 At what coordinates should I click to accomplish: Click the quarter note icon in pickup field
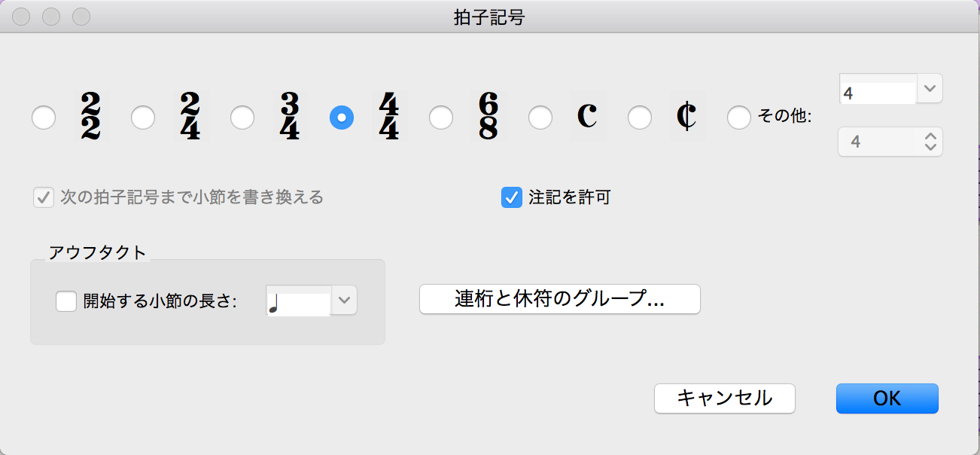[274, 303]
